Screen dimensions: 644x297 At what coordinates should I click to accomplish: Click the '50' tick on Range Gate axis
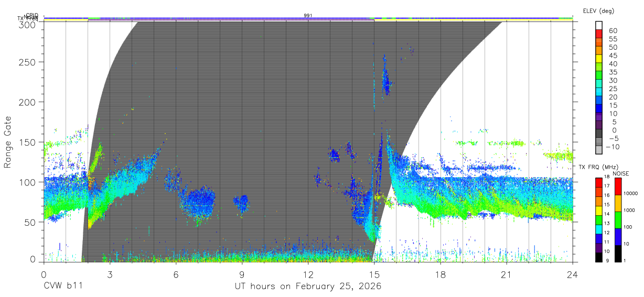[29, 222]
